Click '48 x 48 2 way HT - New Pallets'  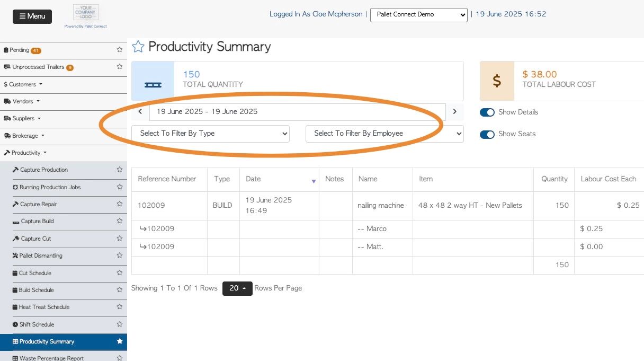point(470,206)
